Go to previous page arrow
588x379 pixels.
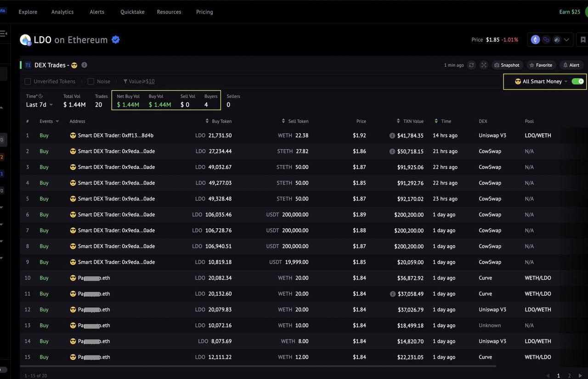(x=548, y=376)
